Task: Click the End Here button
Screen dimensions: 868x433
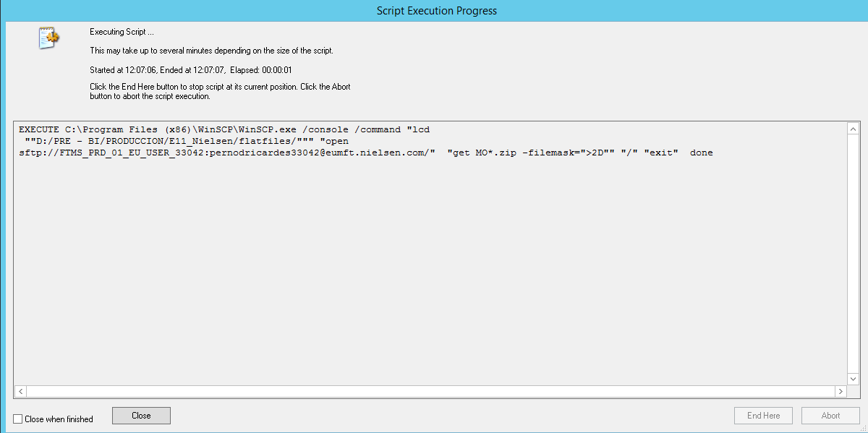Action: point(763,416)
